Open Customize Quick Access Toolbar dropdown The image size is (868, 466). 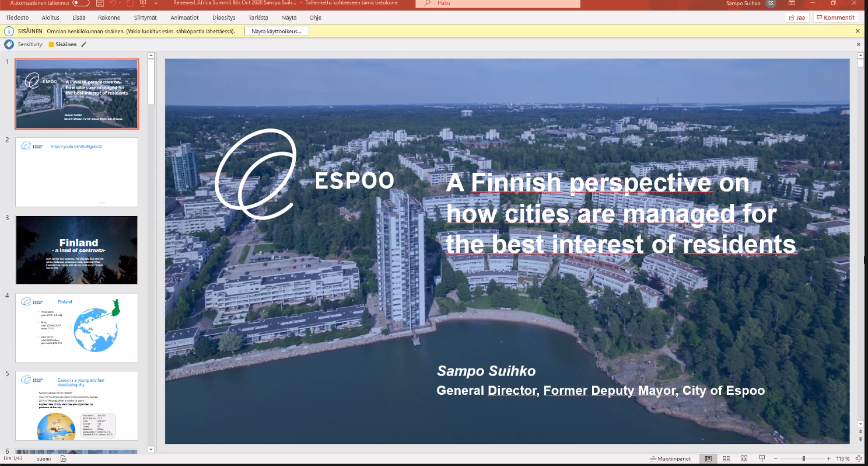(156, 3)
